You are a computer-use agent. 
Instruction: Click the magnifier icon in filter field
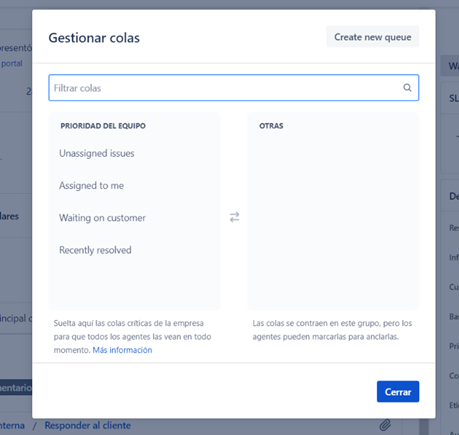click(407, 88)
